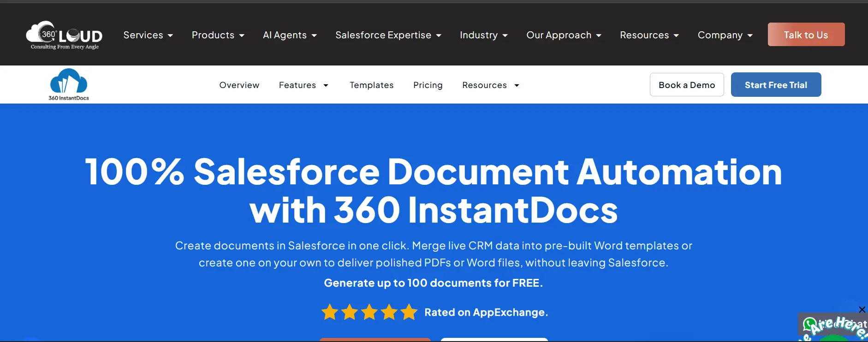Click 'Rated on AppExchange.' text
This screenshot has width=868, height=342.
point(486,313)
